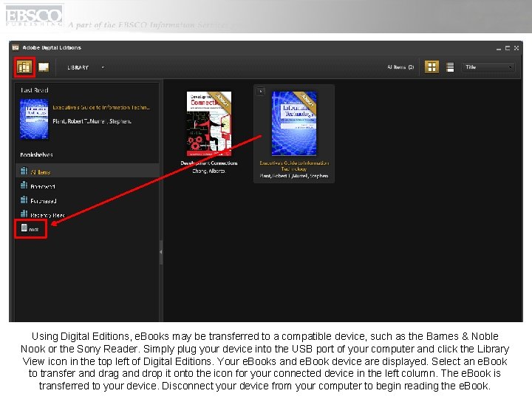Click the Bookshelves heading
The width and height of the screenshot is (532, 399).
[36, 154]
